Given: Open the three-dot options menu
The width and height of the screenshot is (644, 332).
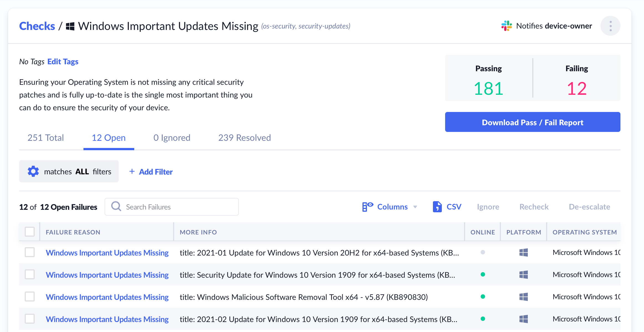Looking at the screenshot, I should click(610, 26).
